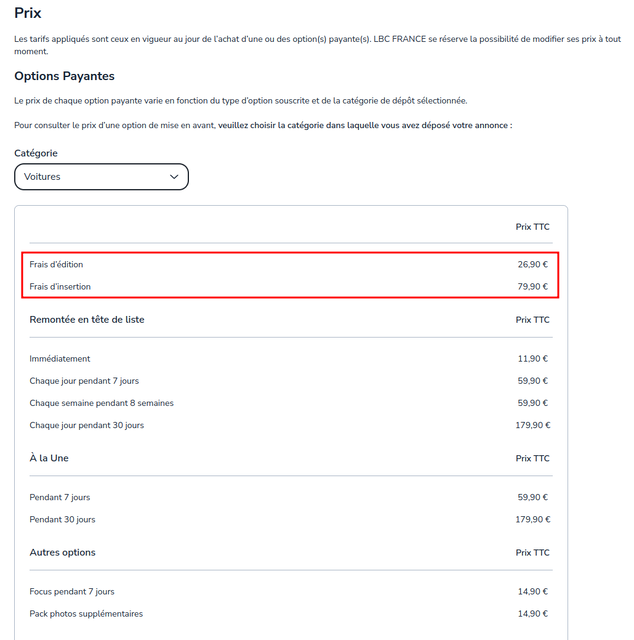Screen dimensions: 634x640
Task: Select the Immédiatement option row
Action: point(291,359)
